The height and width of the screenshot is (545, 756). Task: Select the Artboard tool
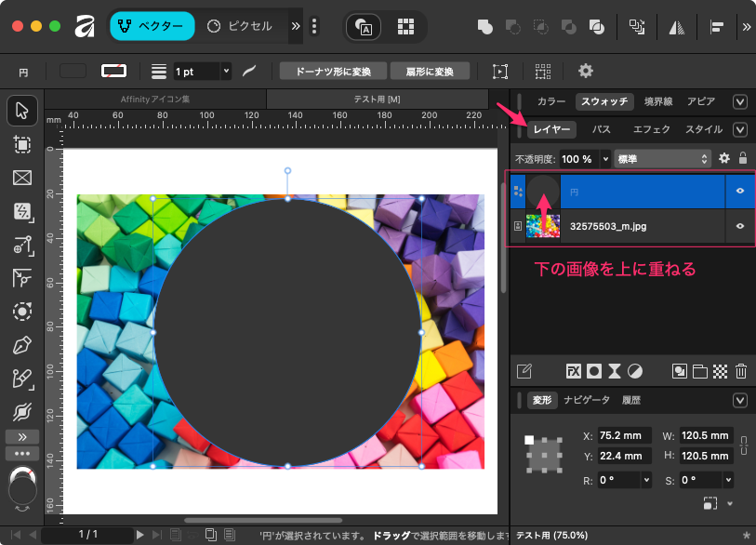tap(21, 144)
